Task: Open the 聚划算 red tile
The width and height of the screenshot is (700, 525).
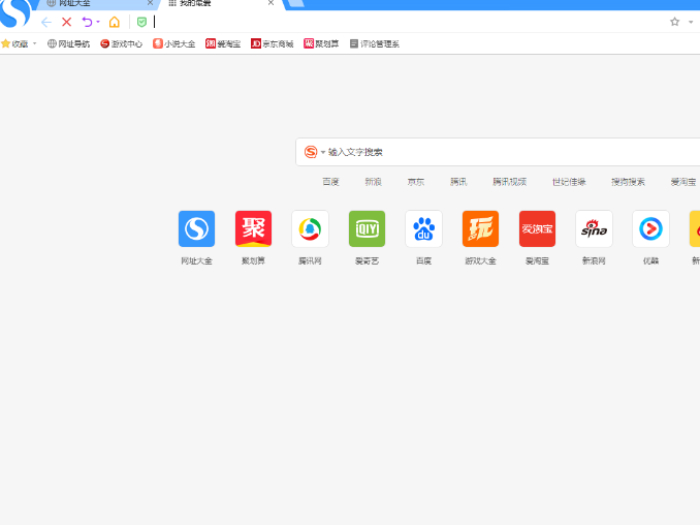Action: click(x=253, y=229)
